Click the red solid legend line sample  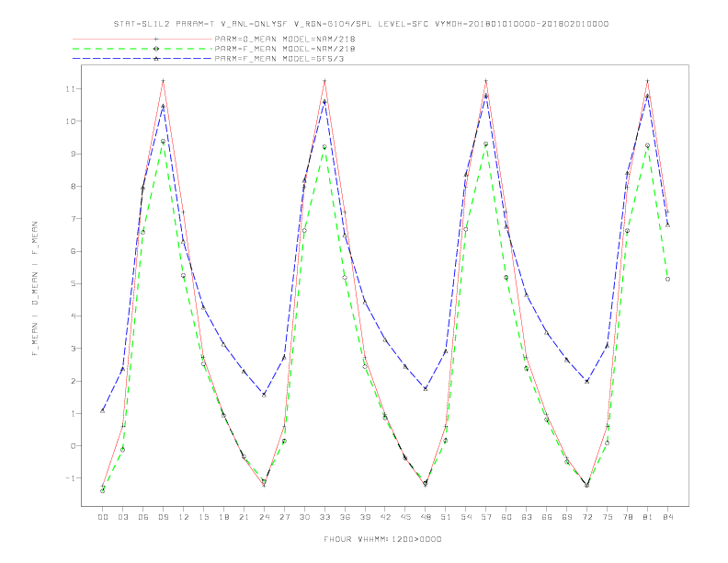pos(142,39)
